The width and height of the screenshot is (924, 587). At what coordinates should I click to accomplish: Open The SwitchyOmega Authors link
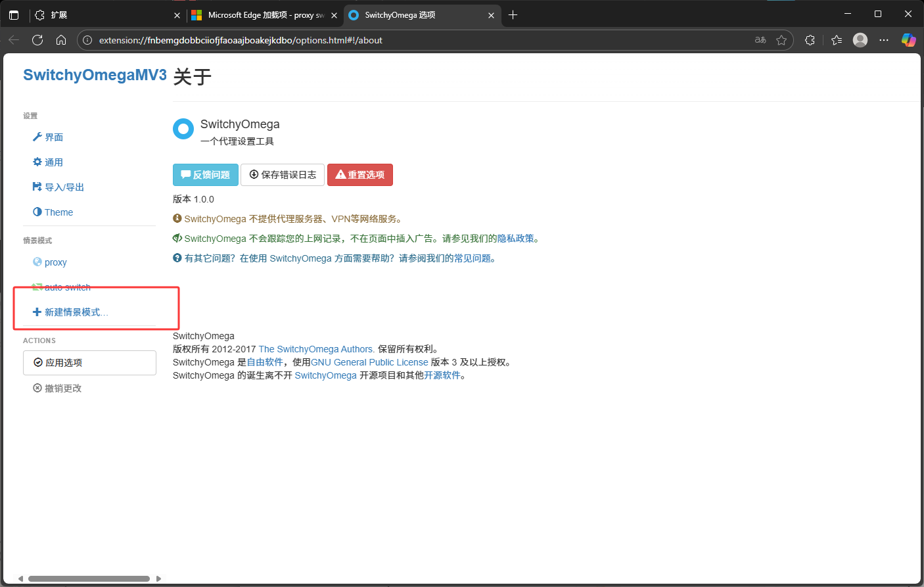click(317, 349)
